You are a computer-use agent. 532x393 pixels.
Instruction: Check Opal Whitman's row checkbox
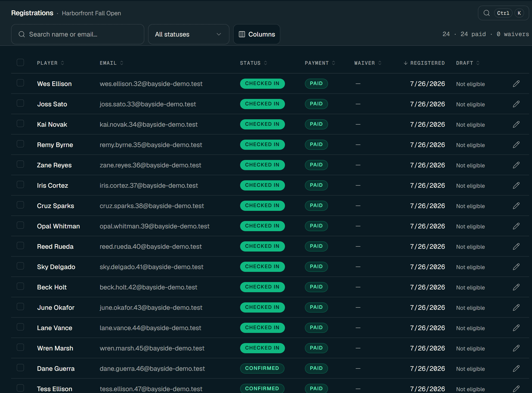click(x=21, y=225)
